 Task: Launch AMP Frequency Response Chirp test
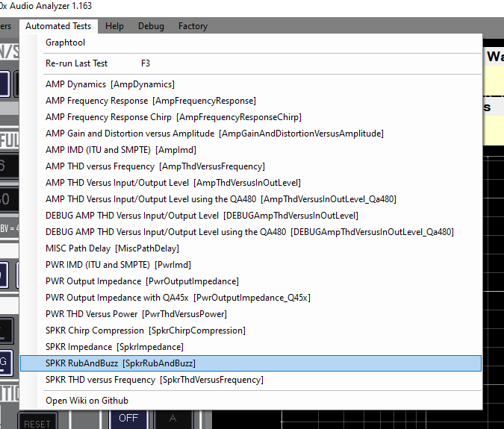coord(251,117)
